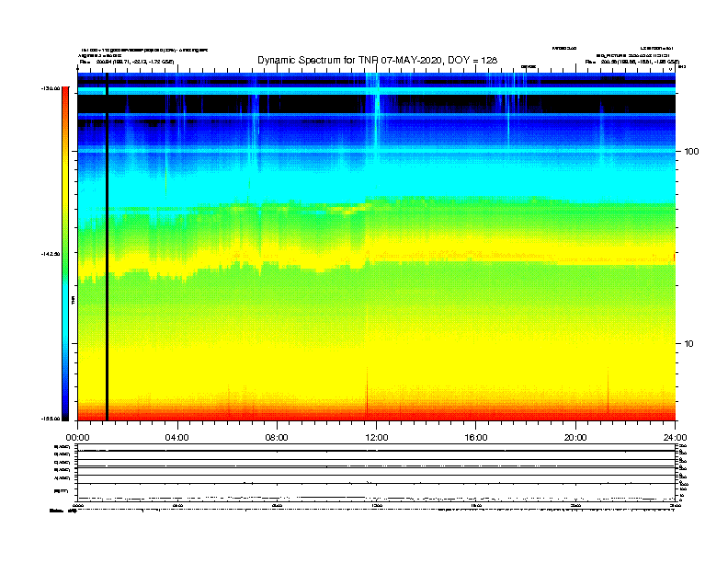Click the 00:00 time axis label

(x=77, y=438)
